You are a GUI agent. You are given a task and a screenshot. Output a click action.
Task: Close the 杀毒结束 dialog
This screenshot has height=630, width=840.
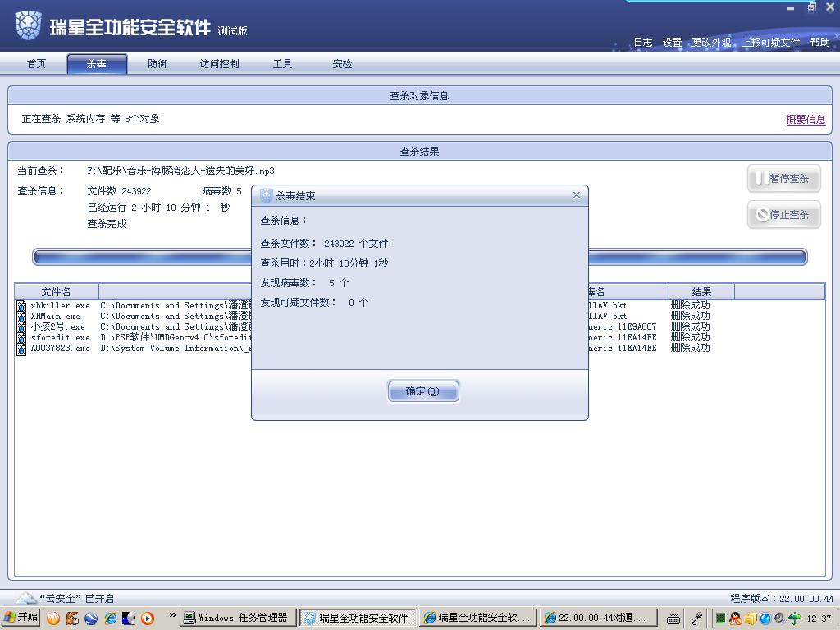click(577, 195)
